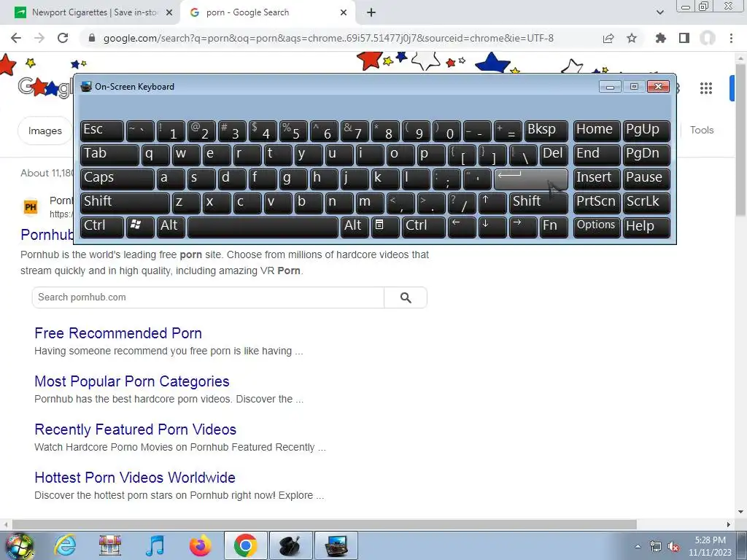The image size is (747, 560).
Task: Click the Windows logo key on keyboard
Action: 140,227
